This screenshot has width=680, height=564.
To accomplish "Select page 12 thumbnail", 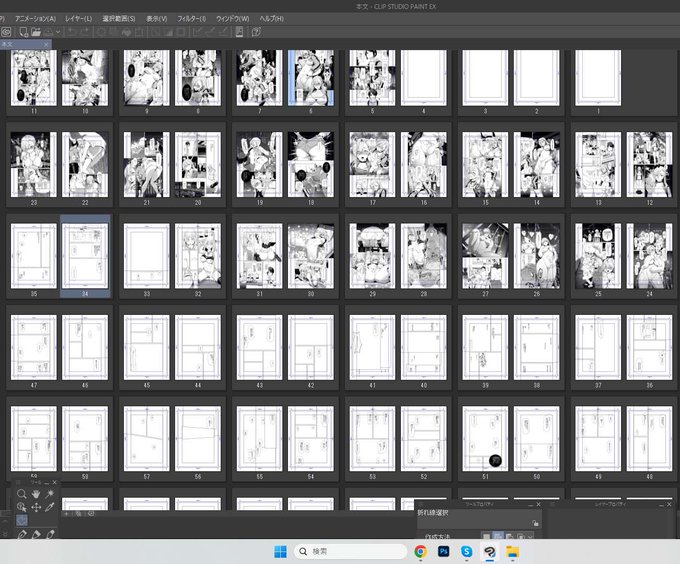I will pos(649,165).
